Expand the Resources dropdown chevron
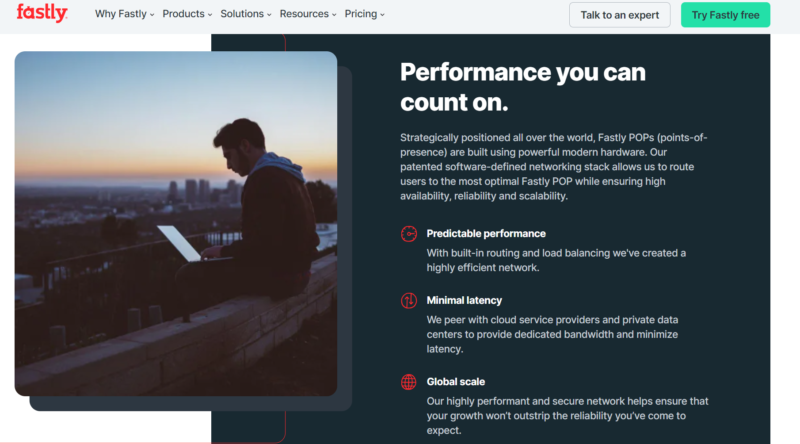 pos(335,15)
